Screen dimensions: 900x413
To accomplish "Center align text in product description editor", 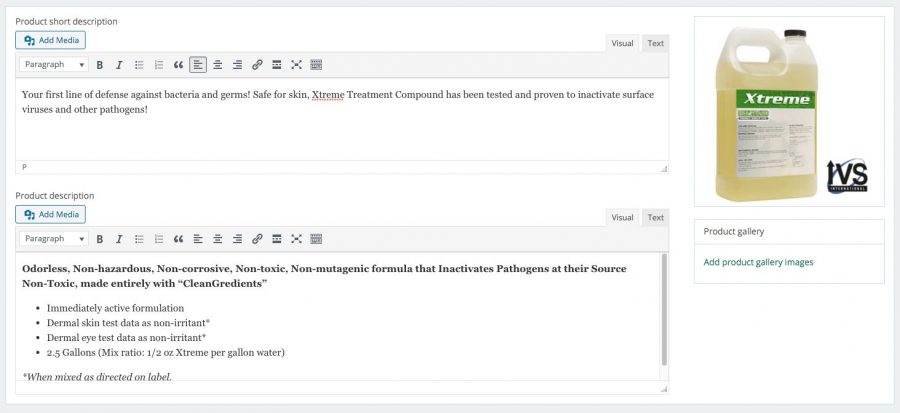I will pos(217,239).
